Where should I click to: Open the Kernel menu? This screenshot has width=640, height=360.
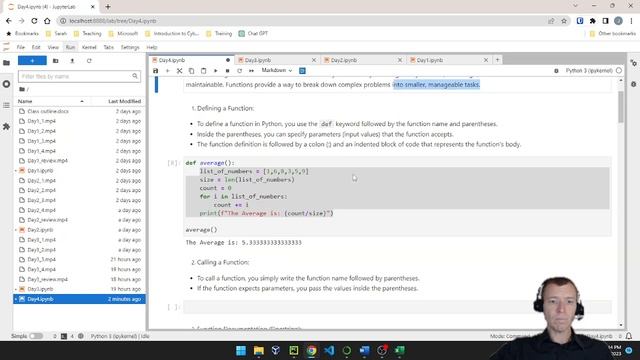pyautogui.click(x=89, y=47)
